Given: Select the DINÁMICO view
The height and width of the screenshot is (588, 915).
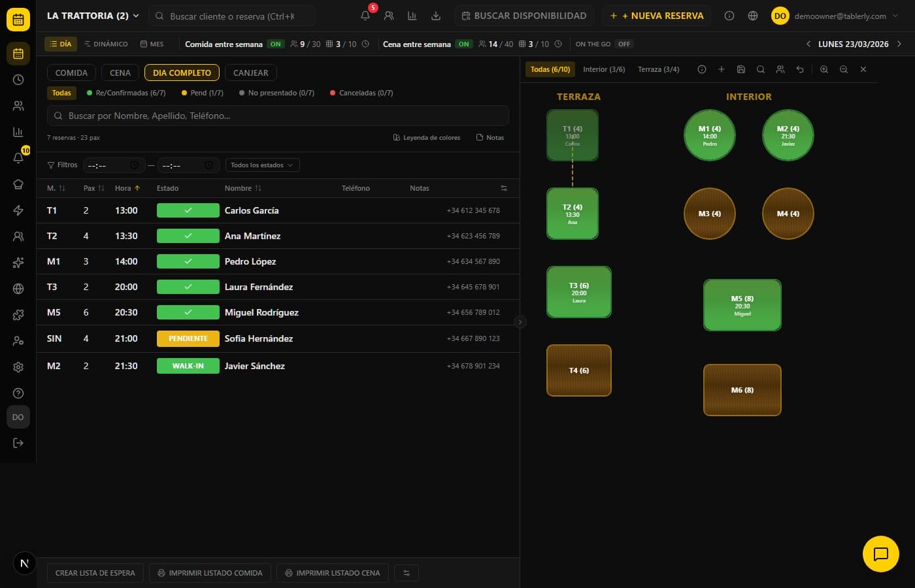Looking at the screenshot, I should (x=106, y=44).
